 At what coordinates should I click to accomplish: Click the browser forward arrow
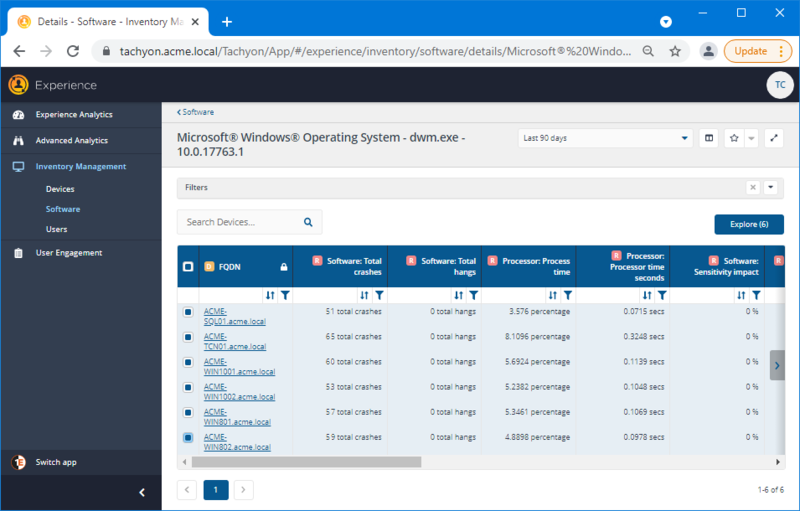tap(46, 51)
